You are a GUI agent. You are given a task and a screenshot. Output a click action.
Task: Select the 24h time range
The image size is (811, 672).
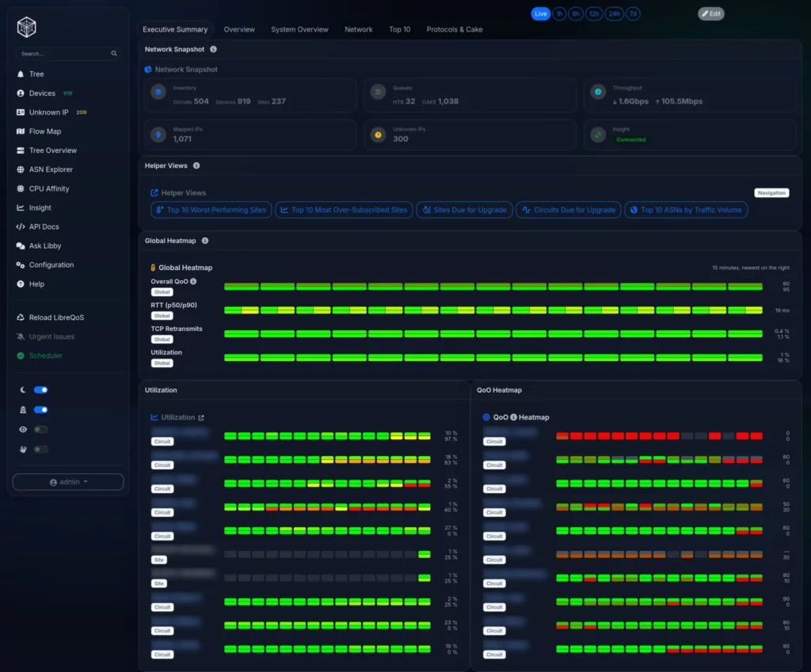tap(614, 13)
